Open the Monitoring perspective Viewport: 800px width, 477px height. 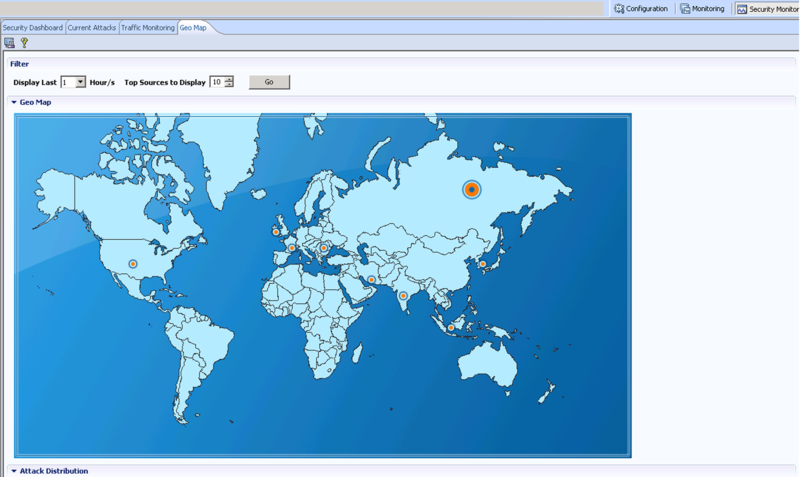702,9
